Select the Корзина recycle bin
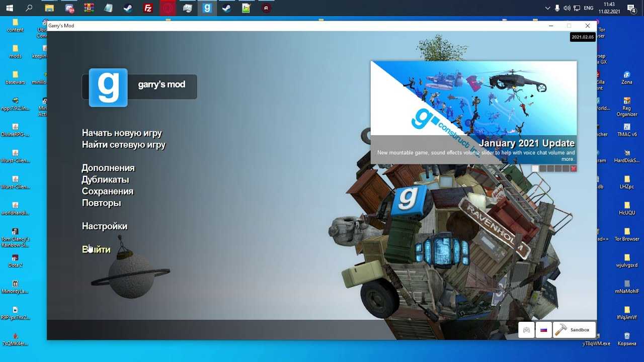644x362 pixels. click(x=627, y=339)
